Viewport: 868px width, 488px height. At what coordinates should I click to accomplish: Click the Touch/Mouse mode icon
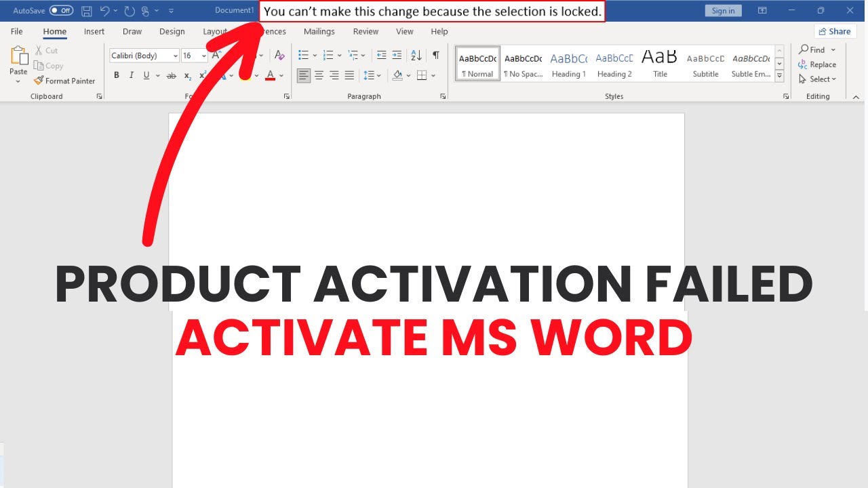coord(145,11)
